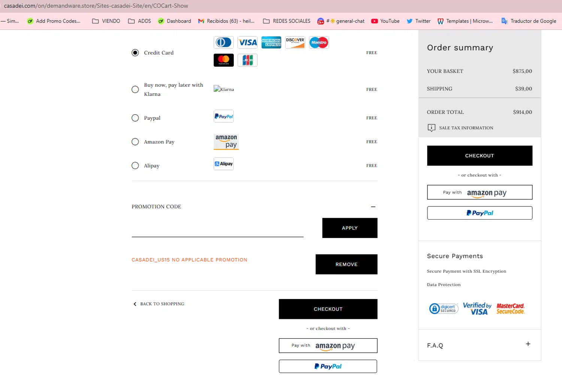Click the PayPal logo in payment methods
Viewport: 562px width, 392px height.
224,116
